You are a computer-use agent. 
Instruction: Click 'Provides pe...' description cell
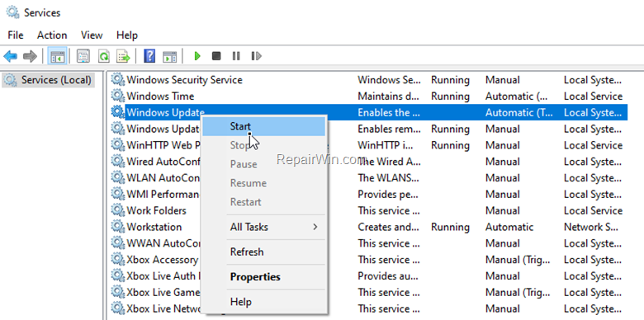click(388, 194)
